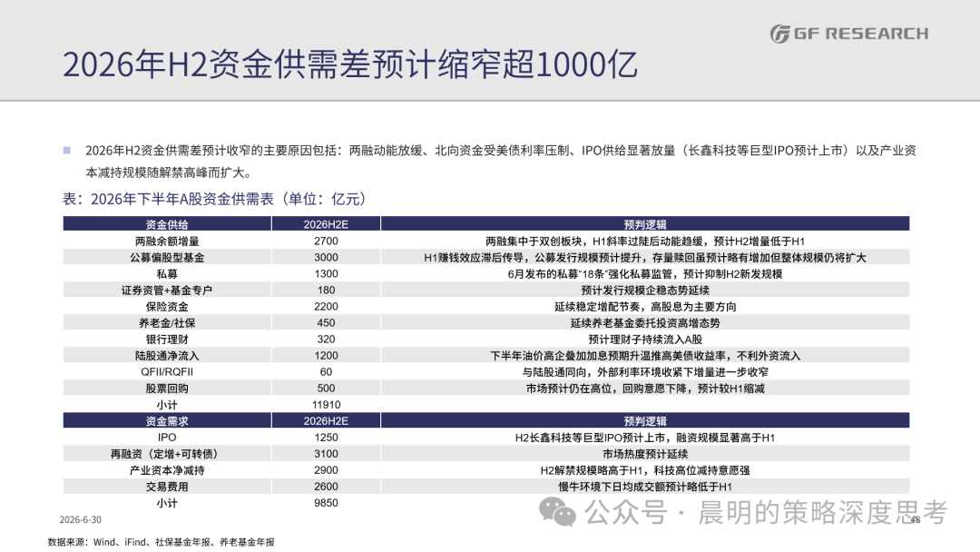Click the 股票回购 row label
The width and height of the screenshot is (980, 552).
[x=167, y=389]
